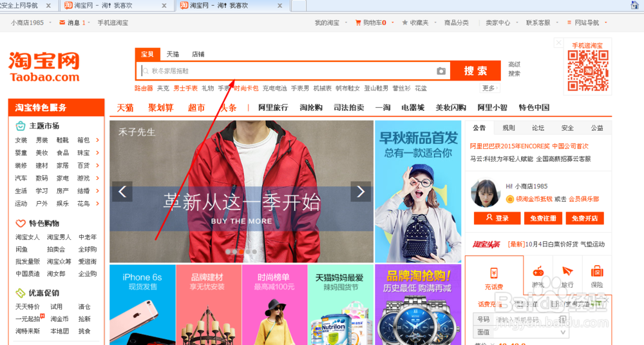The width and height of the screenshot is (644, 345).
Task: Expand the 汽车 数码 category row arrow
Action: click(x=97, y=178)
